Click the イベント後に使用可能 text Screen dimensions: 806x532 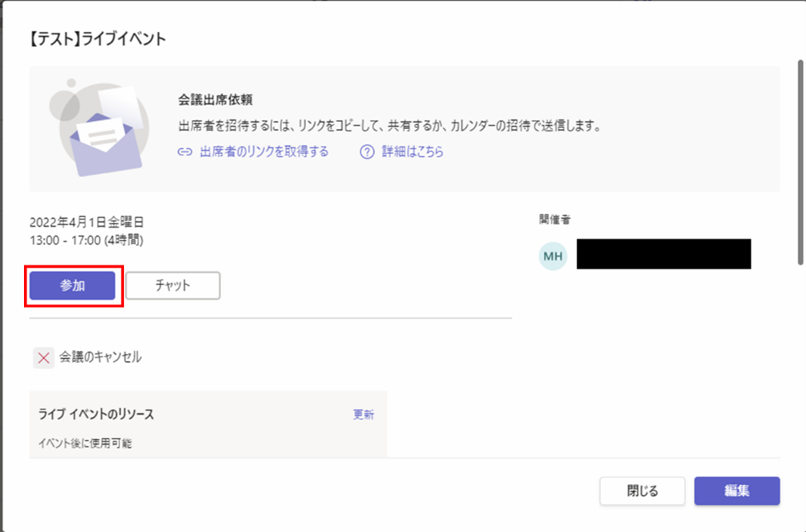(x=85, y=442)
